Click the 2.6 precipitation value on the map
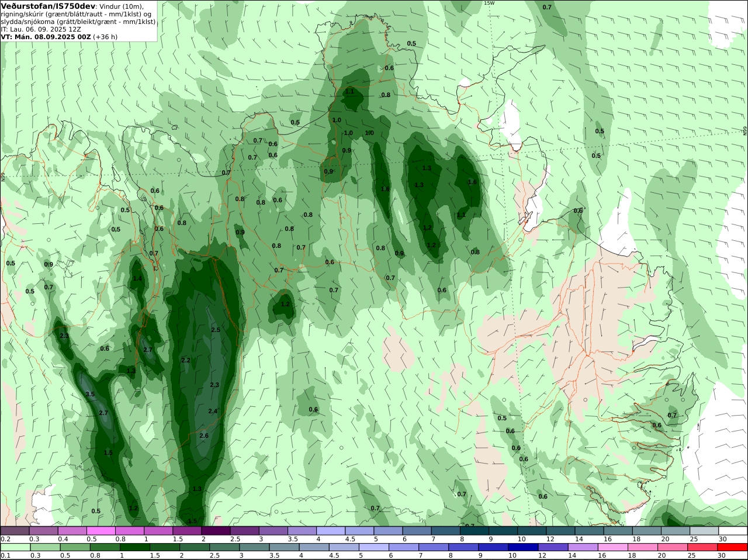Screen dimensions: 748x560 click(204, 436)
